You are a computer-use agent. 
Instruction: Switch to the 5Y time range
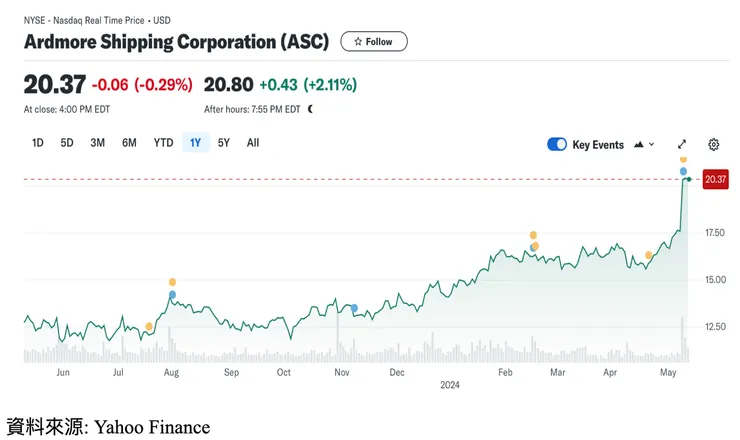point(224,143)
